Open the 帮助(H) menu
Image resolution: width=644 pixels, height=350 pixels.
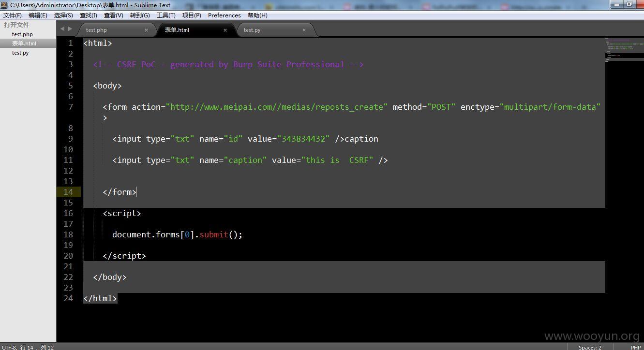pos(257,15)
